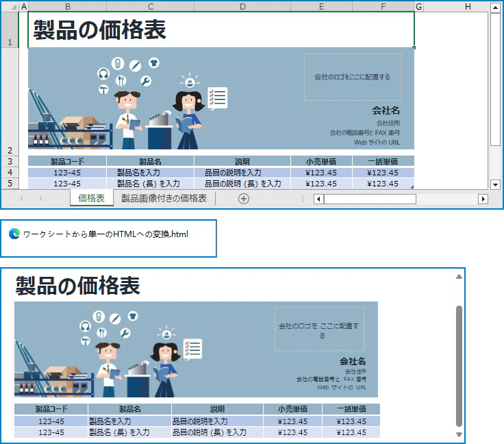The height and width of the screenshot is (444, 504).
Task: Select row 3 header
Action: coord(10,161)
